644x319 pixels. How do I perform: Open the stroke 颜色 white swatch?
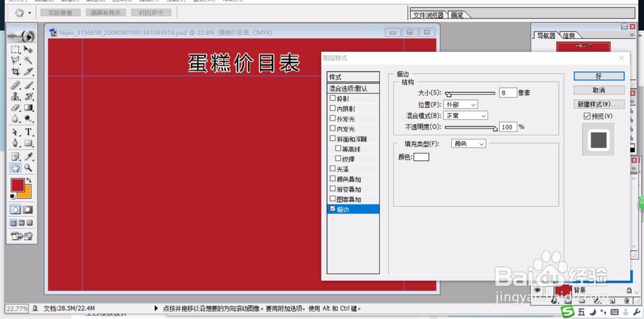click(x=421, y=157)
